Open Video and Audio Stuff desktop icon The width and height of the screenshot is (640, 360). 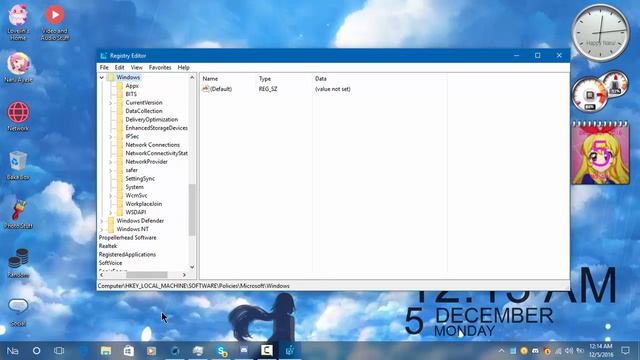tap(55, 22)
